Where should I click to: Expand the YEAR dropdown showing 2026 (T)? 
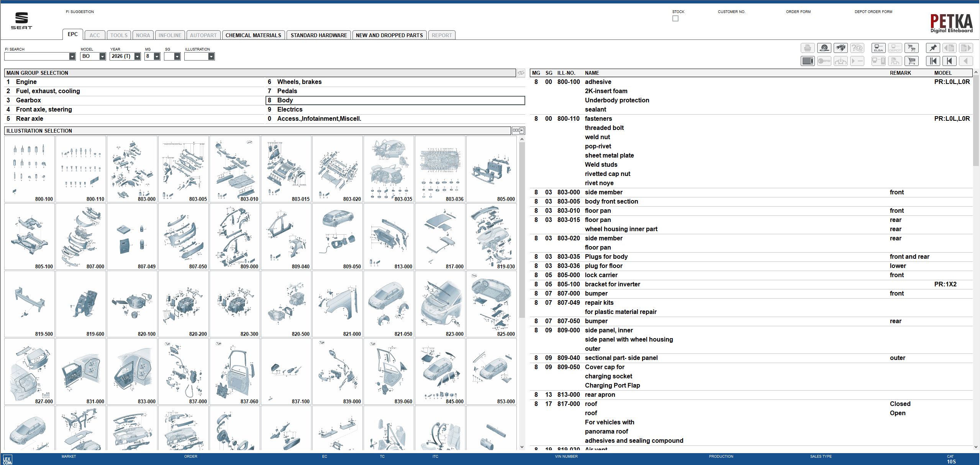click(x=137, y=56)
